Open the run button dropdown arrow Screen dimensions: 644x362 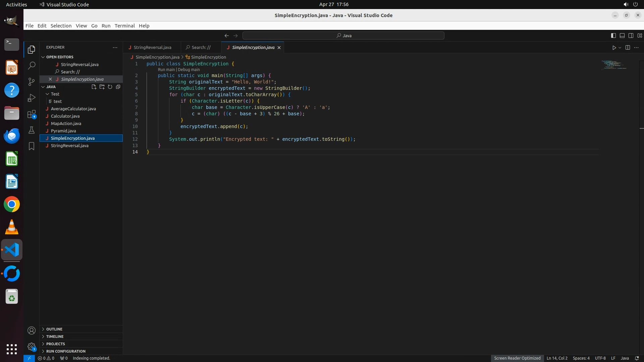620,48
